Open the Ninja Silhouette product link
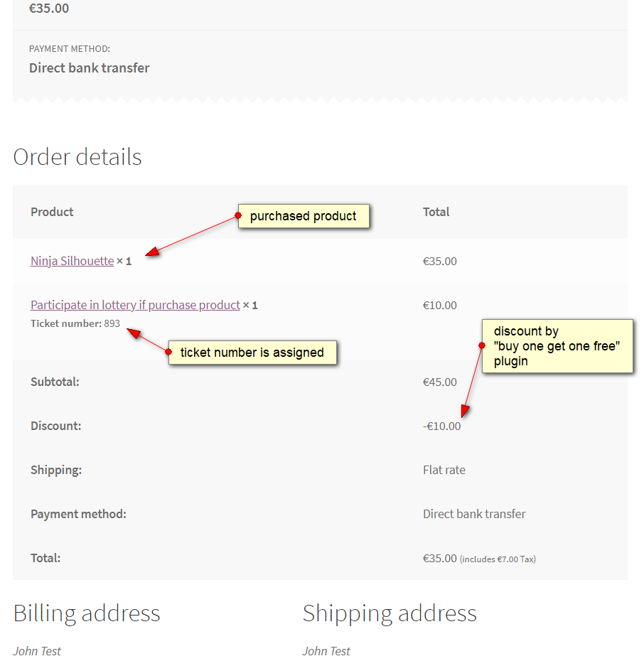Viewport: 644px width, 661px height. [x=72, y=261]
